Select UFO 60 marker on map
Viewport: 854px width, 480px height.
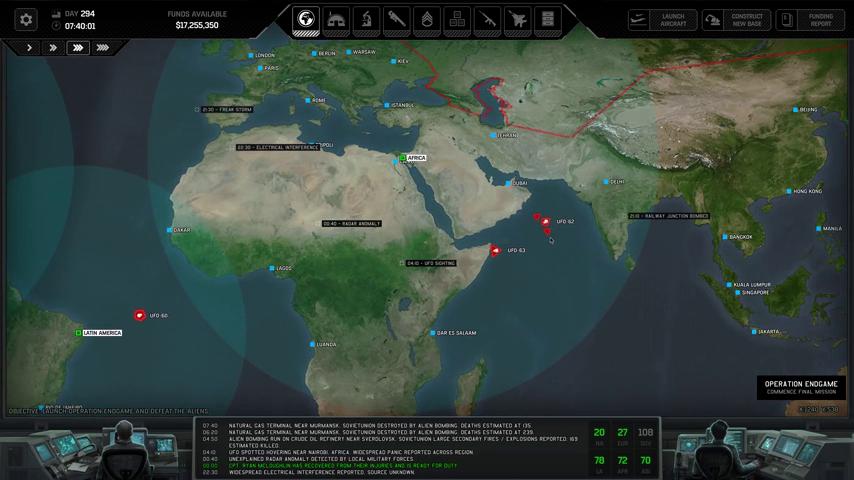139,315
